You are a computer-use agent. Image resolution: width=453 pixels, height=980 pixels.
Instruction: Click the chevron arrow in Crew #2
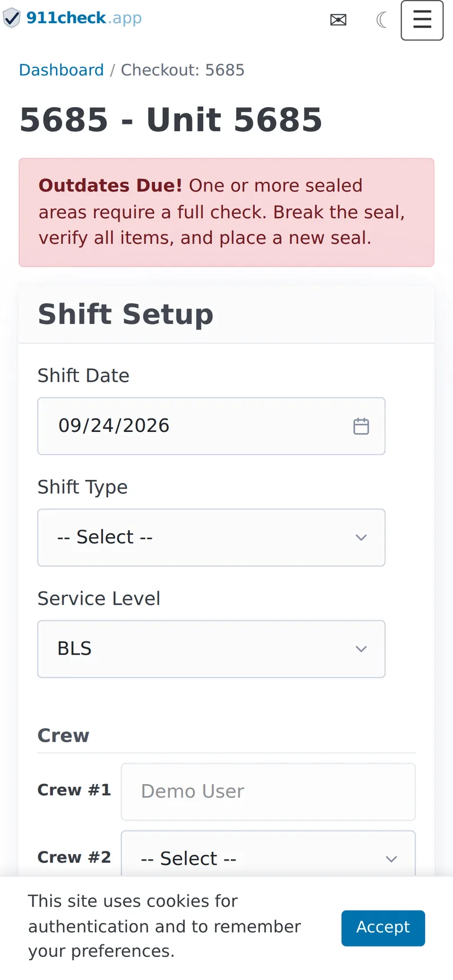pyautogui.click(x=391, y=859)
